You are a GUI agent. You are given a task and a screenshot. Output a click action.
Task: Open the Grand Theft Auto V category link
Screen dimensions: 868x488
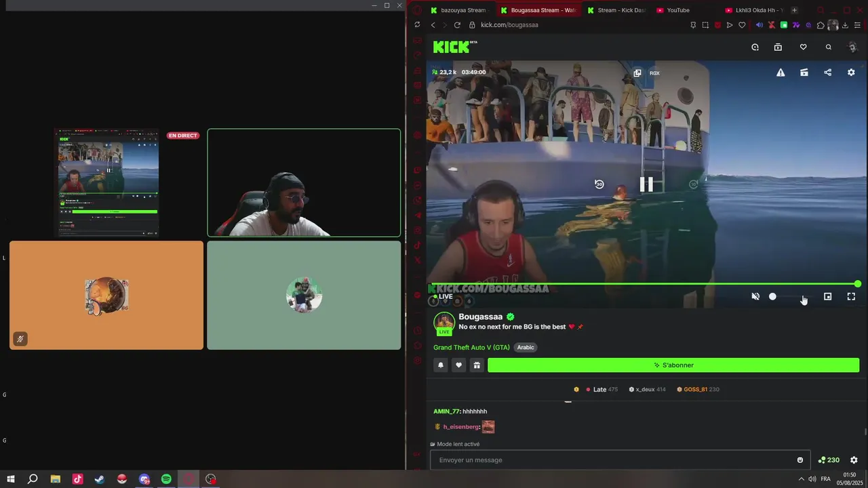pyautogui.click(x=471, y=348)
